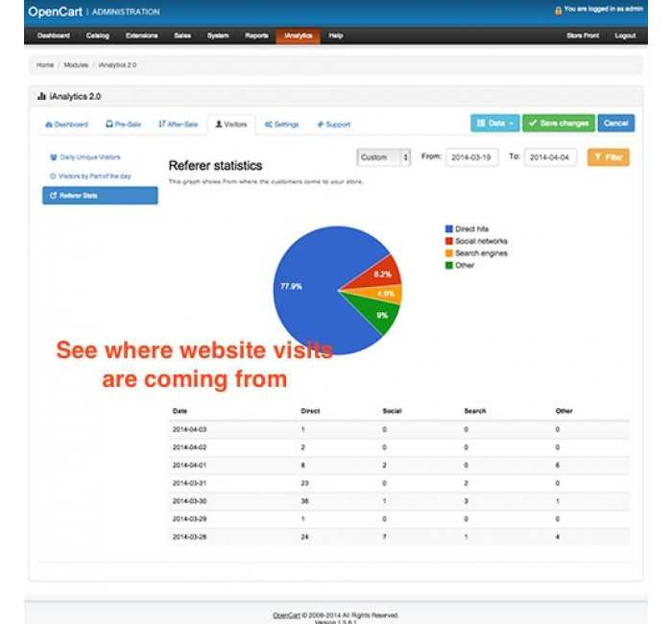Switch to the Pre-Sale tab
This screenshot has height=624, width=672.
124,124
